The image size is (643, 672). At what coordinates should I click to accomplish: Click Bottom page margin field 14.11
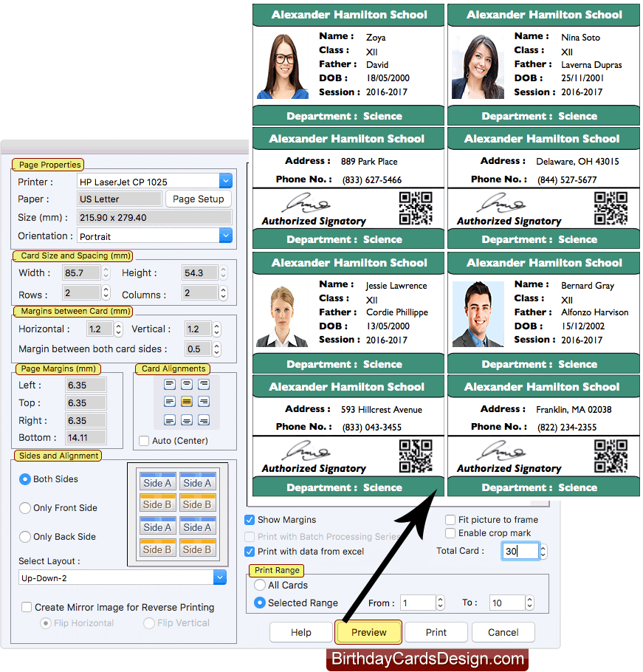[x=85, y=438]
